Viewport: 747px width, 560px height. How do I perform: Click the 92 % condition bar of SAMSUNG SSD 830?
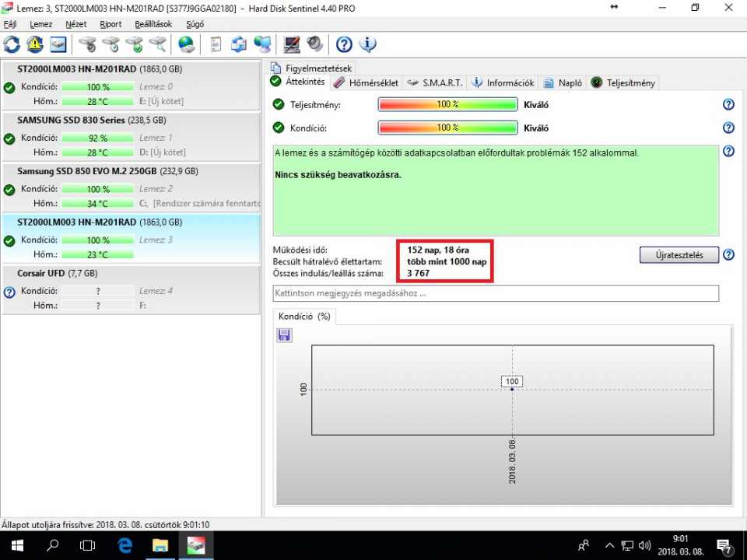coord(98,138)
